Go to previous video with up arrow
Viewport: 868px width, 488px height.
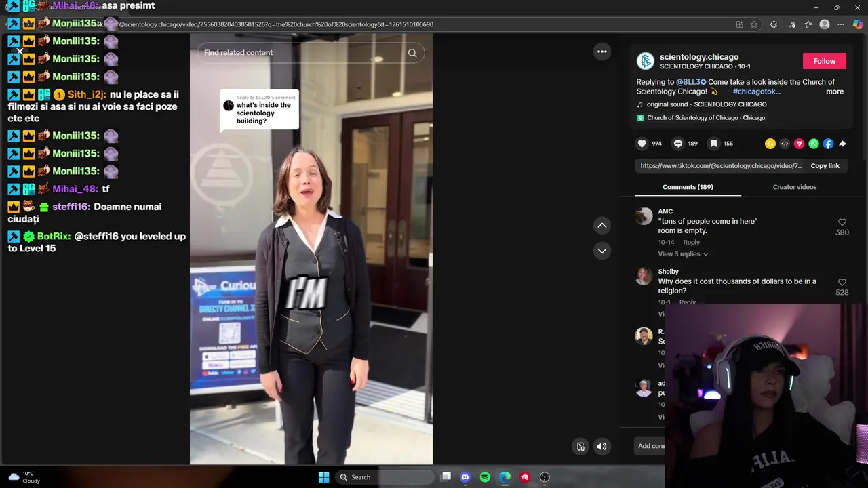pos(601,225)
